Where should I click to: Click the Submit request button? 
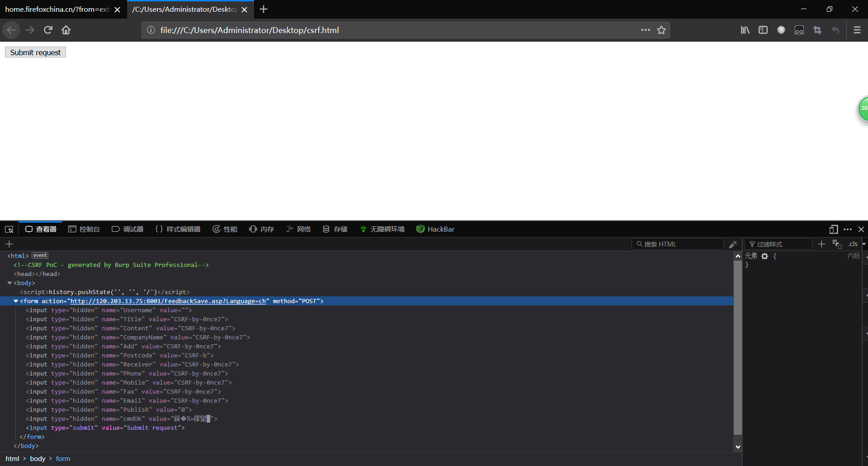(x=35, y=52)
